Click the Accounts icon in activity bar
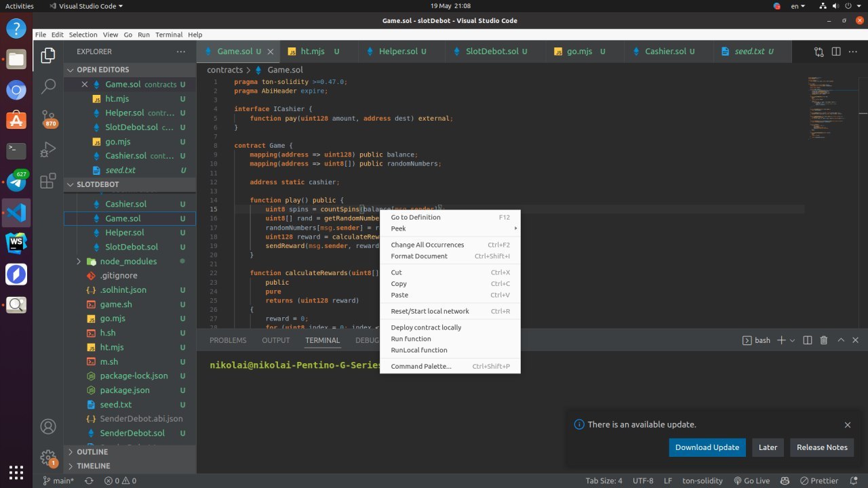The height and width of the screenshot is (488, 868). click(48, 426)
